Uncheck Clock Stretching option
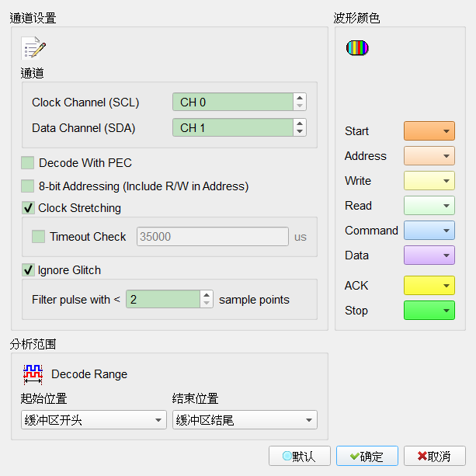This screenshot has height=476, width=476. click(x=28, y=208)
